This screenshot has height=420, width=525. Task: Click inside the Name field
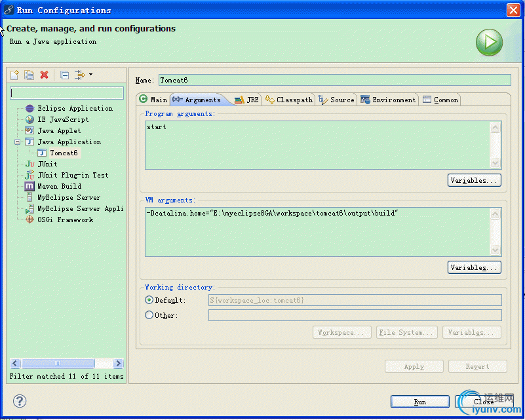coord(334,80)
